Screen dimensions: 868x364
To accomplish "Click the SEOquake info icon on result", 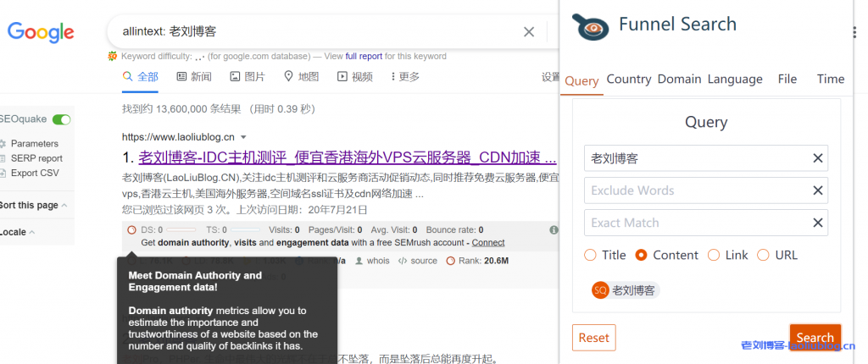I will tap(554, 229).
